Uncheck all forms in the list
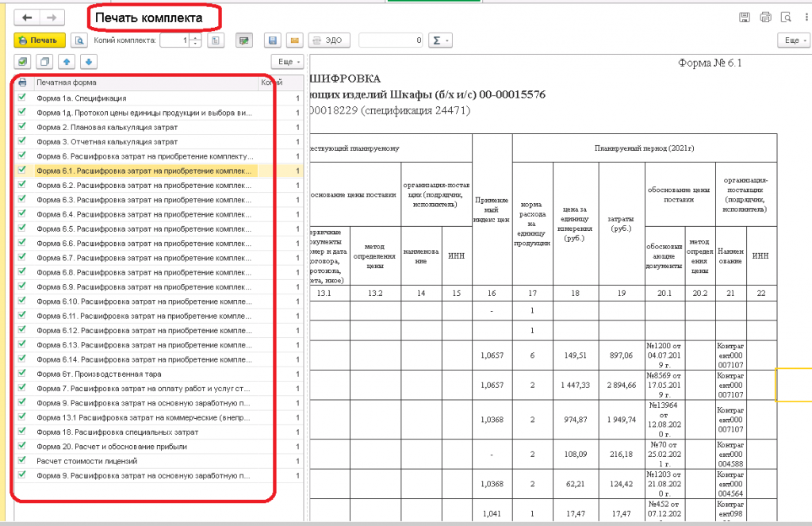The width and height of the screenshot is (812, 526). click(44, 61)
